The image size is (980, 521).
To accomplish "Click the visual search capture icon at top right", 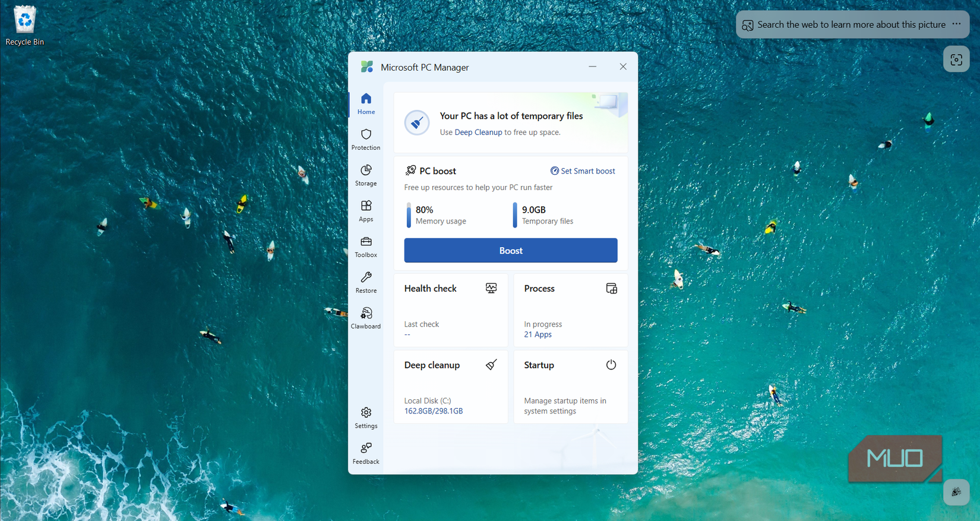I will (956, 59).
